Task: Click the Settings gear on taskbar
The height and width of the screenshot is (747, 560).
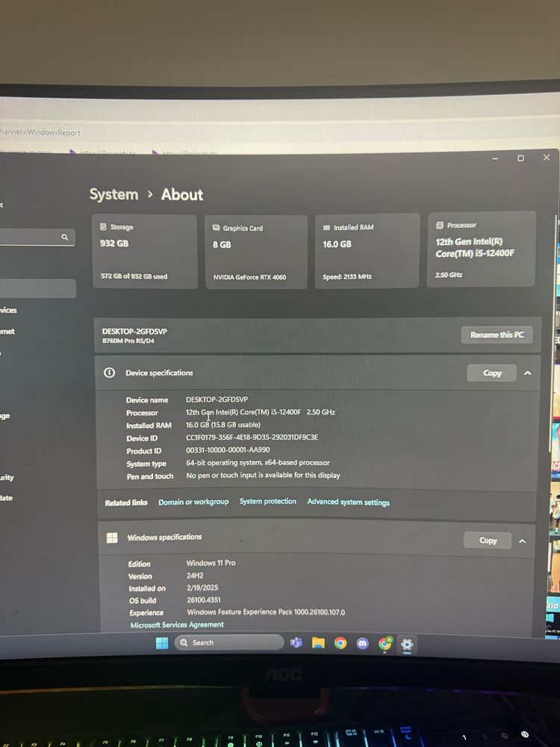Action: click(x=407, y=645)
